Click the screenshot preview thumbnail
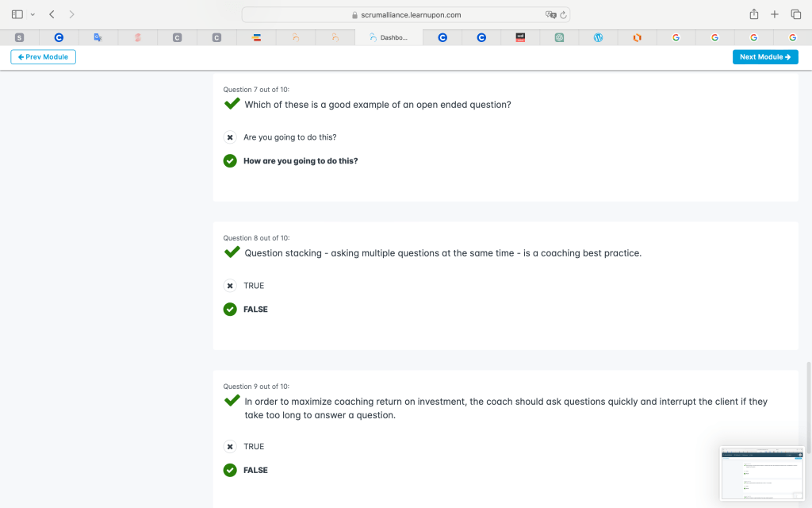This screenshot has width=812, height=508. click(761, 473)
